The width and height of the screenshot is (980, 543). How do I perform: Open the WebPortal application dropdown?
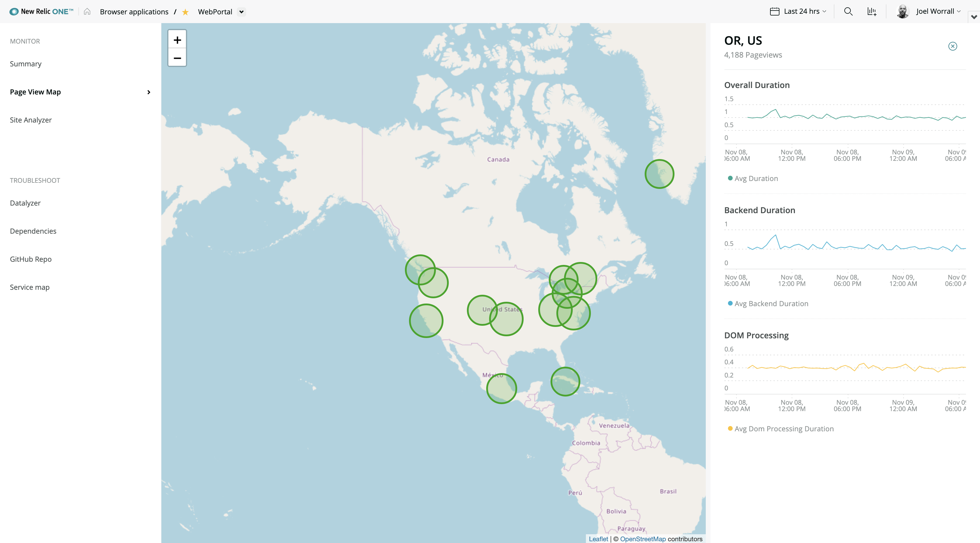tap(241, 12)
